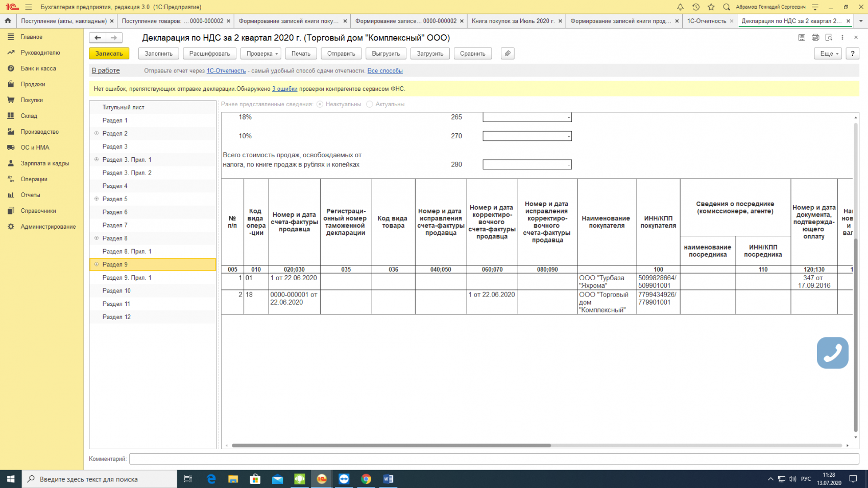Expand the Раздел 5 tree node
The image size is (868, 488).
point(97,199)
